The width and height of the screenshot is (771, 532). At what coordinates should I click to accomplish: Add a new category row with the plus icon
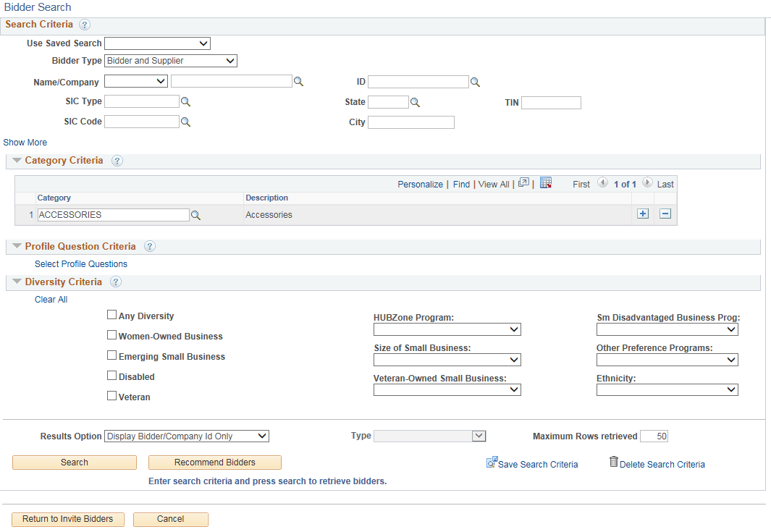(642, 213)
